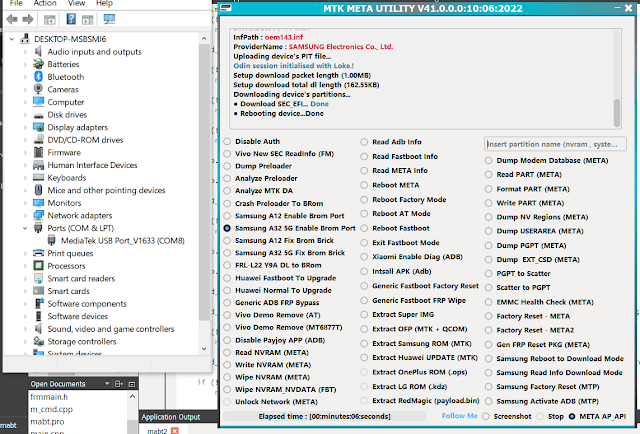Open the File menu in Device Manager
This screenshot has width=640, height=434.
[16, 3]
